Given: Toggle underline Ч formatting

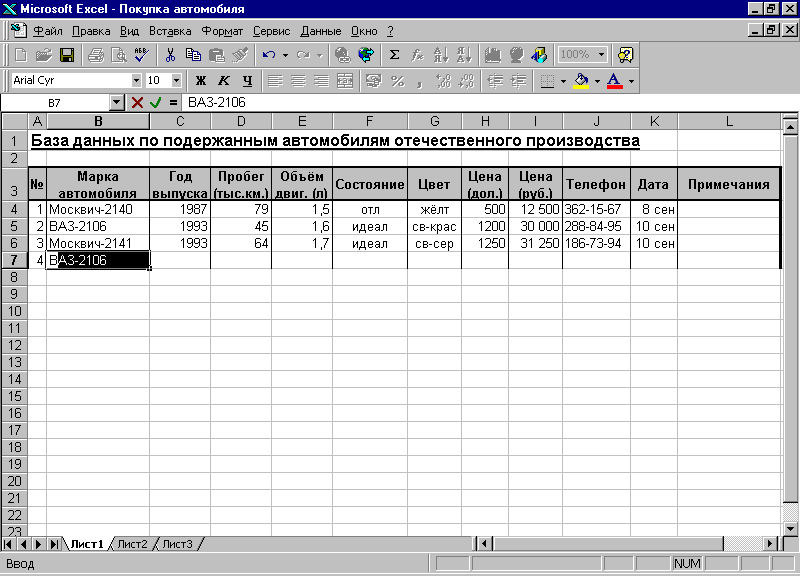Looking at the screenshot, I should point(247,81).
